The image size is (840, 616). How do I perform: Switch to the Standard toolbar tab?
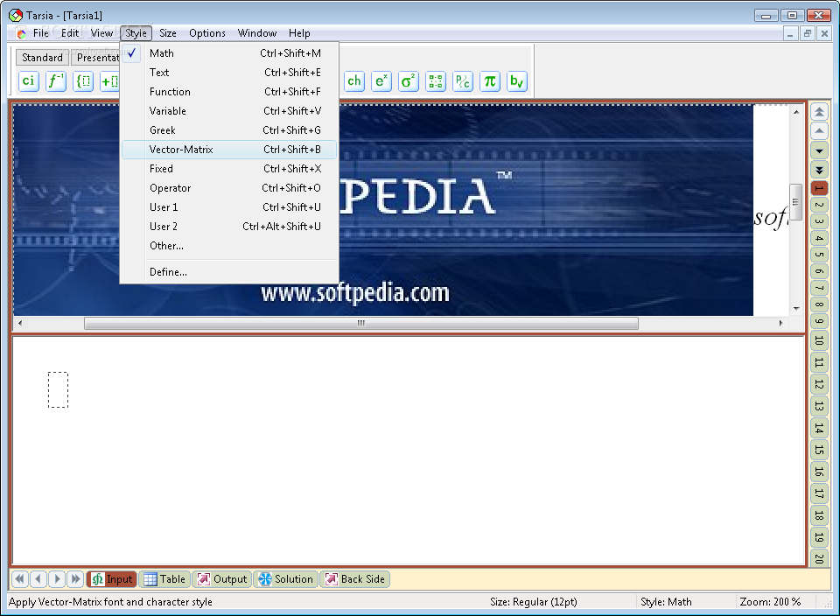coord(42,58)
